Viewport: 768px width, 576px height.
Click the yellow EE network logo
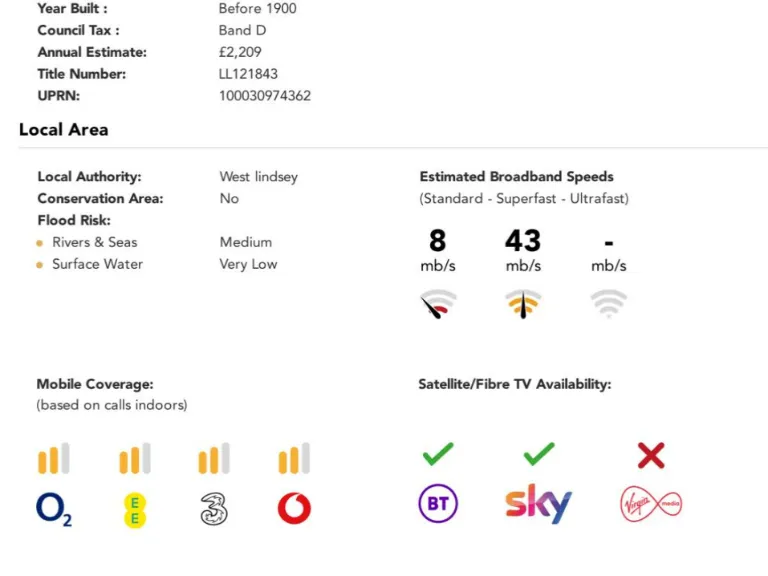pos(134,510)
